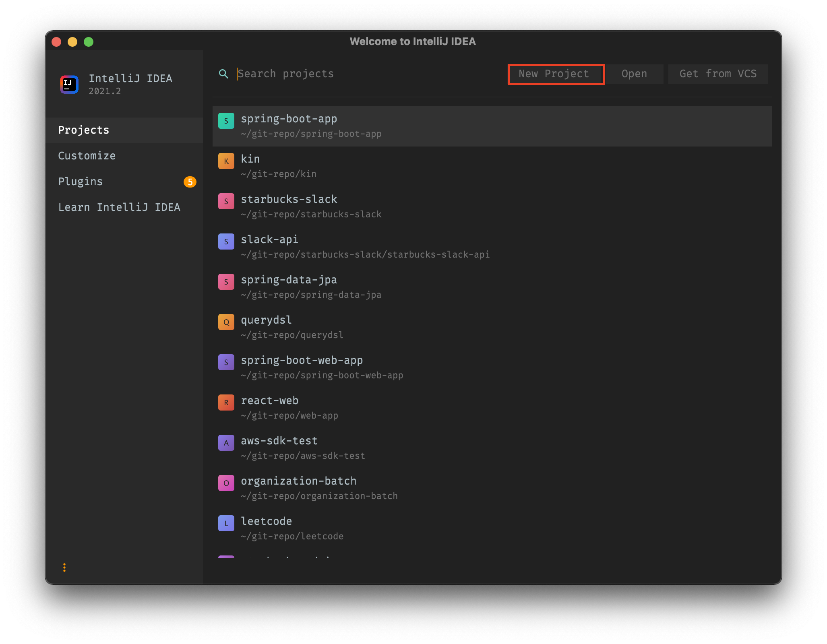Focus the Search projects field
827x644 pixels.
point(362,74)
